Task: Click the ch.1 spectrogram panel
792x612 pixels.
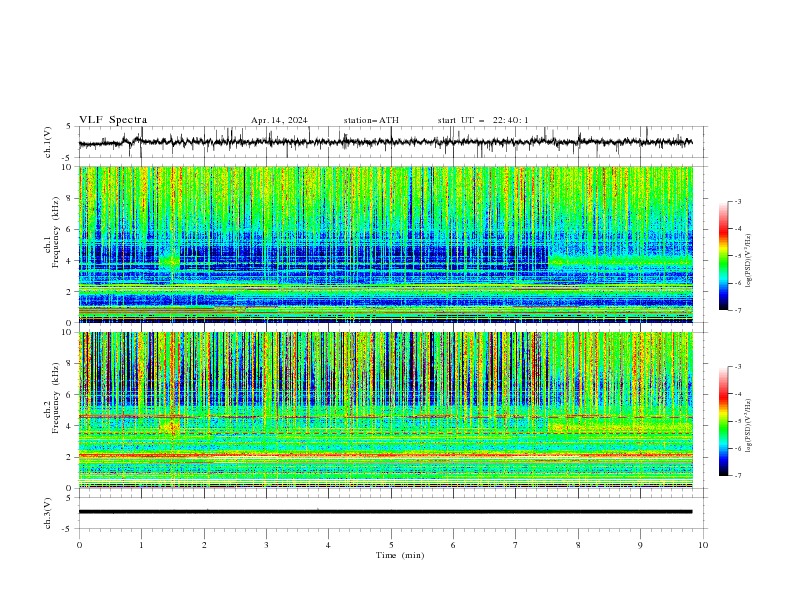Action: click(x=386, y=244)
